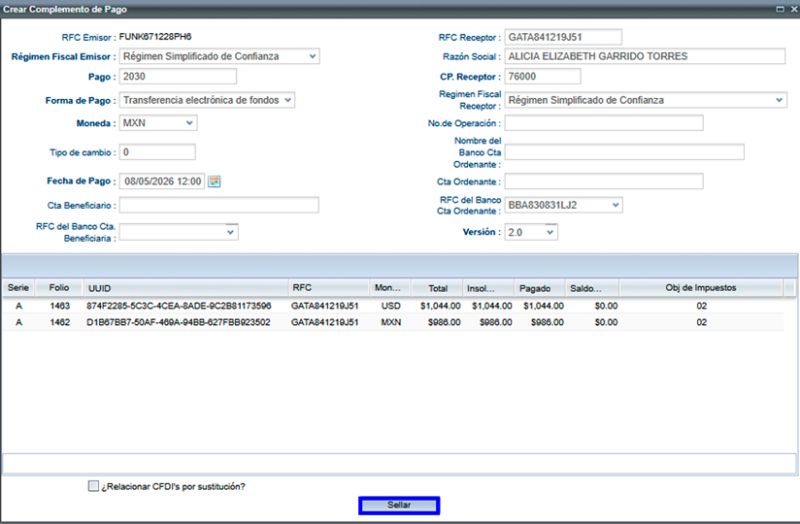Sort by the Pagado column header
This screenshot has width=800, height=524.
pyautogui.click(x=540, y=288)
